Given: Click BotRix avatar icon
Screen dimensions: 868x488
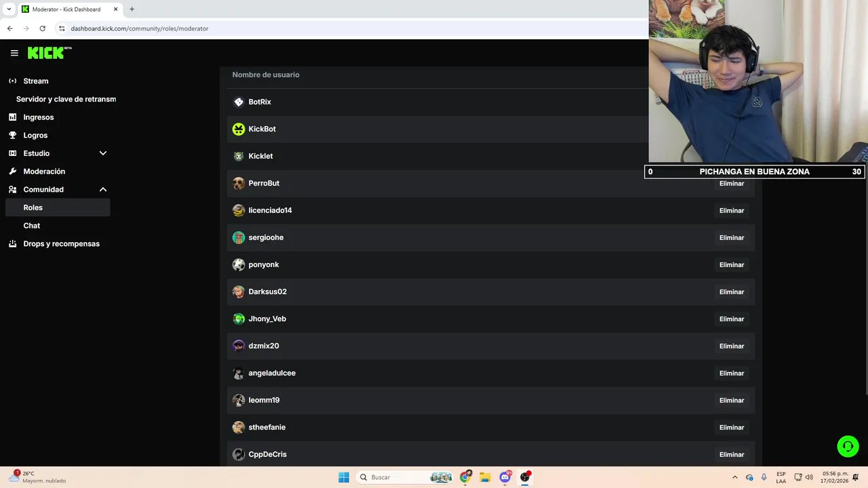Looking at the screenshot, I should point(239,102).
